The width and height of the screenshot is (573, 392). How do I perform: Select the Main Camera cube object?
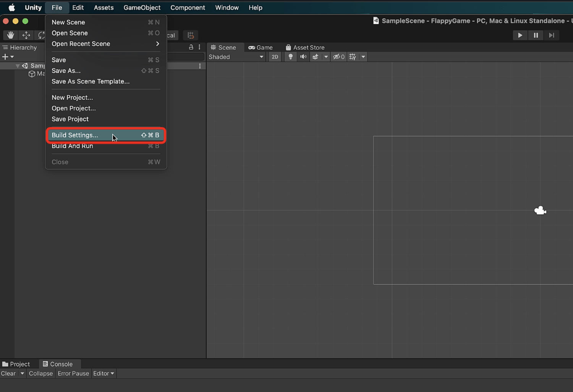point(32,74)
